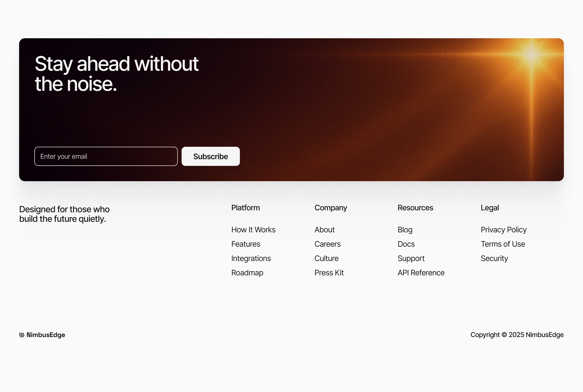583x392 pixels.
Task: Open the Integrations footer link
Action: click(251, 258)
